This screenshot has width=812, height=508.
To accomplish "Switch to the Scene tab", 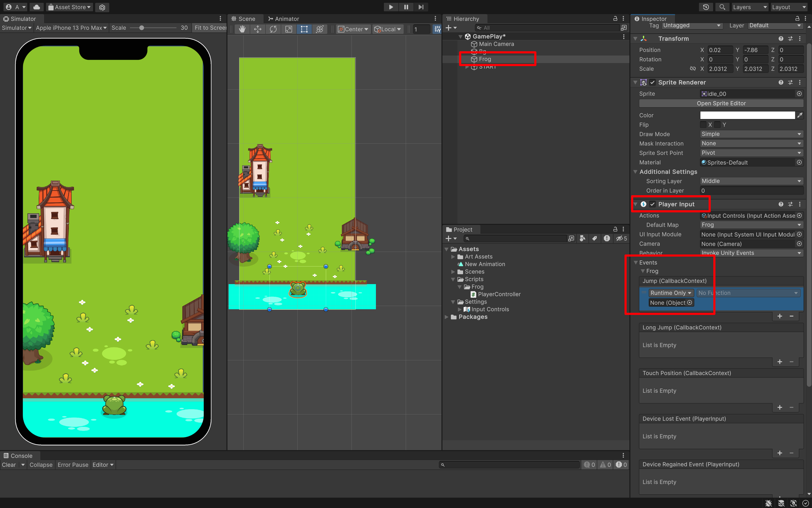I will click(x=244, y=19).
